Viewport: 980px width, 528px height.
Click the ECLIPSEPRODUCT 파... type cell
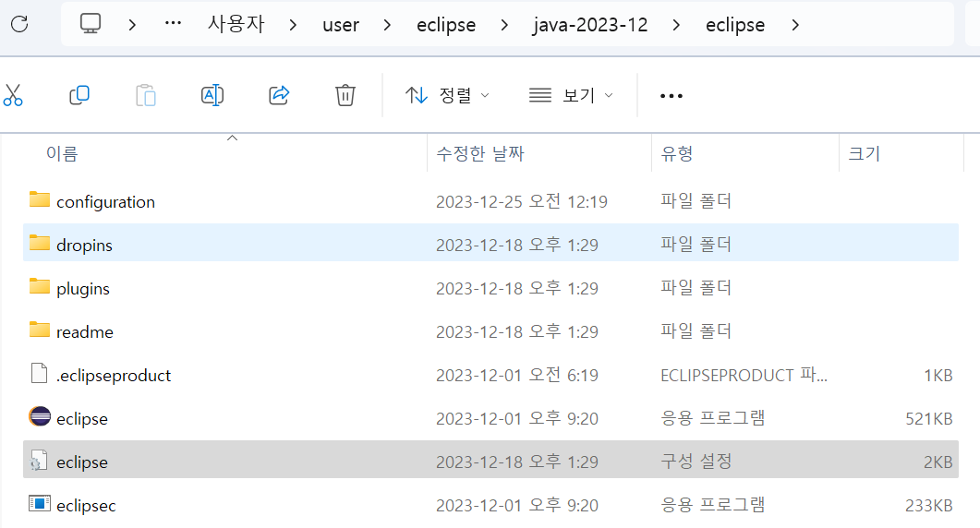(x=744, y=375)
